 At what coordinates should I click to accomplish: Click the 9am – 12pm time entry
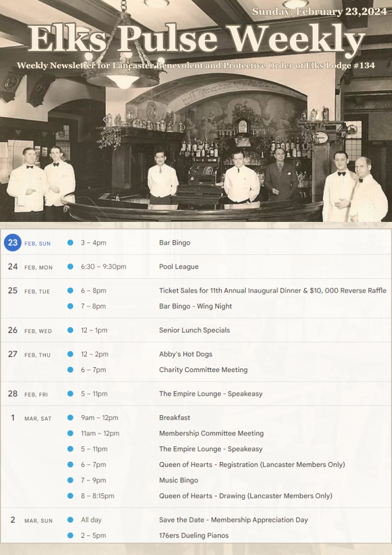(100, 418)
